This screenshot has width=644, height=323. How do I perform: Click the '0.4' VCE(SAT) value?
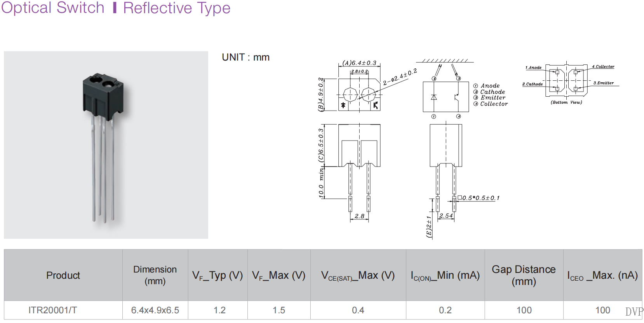click(358, 310)
